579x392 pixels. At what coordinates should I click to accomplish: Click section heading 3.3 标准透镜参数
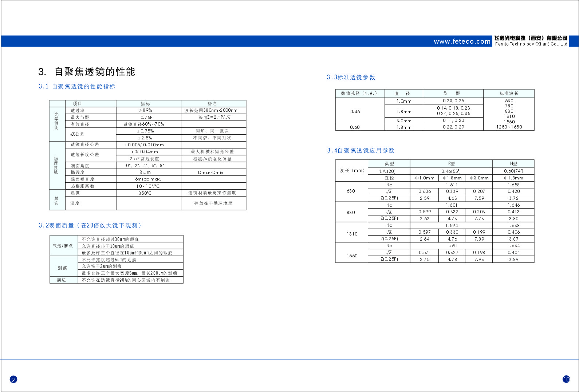(351, 78)
